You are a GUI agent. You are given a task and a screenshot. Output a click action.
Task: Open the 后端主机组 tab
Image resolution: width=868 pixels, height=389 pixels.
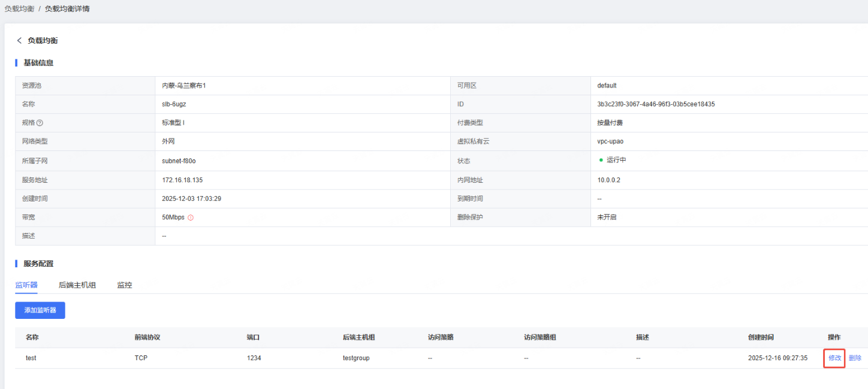coord(77,285)
